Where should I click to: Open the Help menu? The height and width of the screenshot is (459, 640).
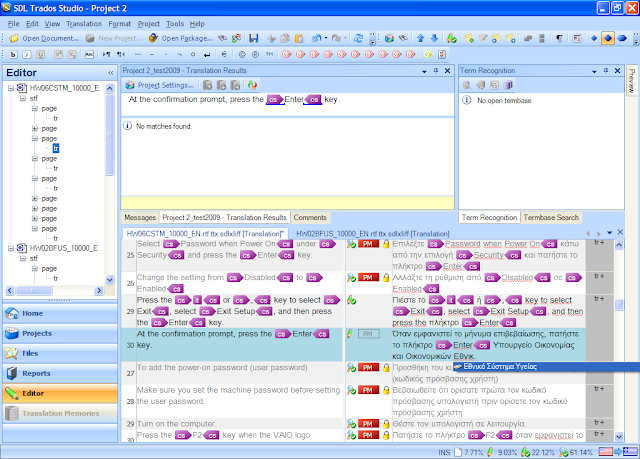coord(197,24)
